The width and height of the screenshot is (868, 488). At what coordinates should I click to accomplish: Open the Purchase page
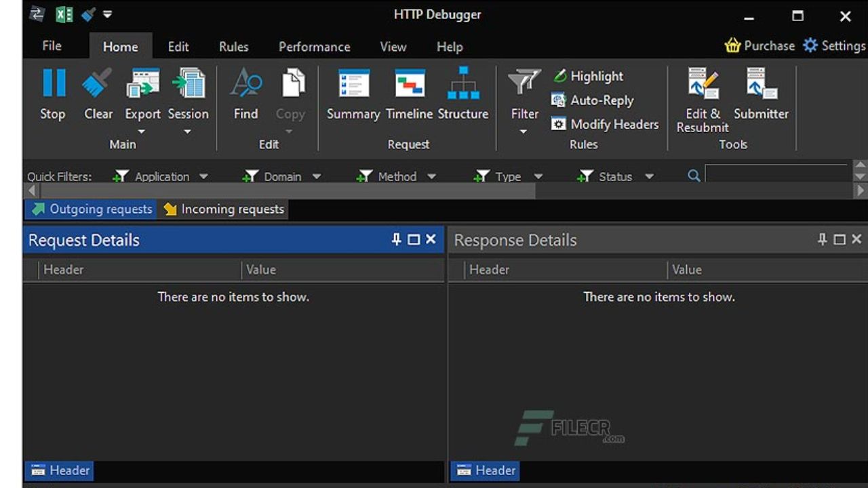click(759, 45)
